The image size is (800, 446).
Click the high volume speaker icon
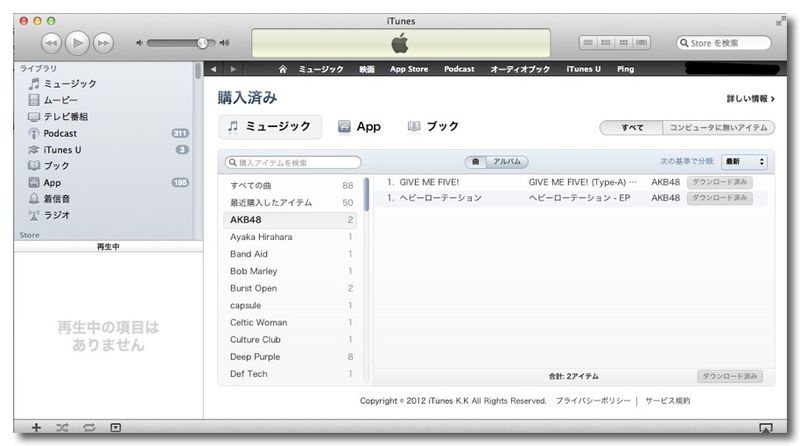pos(224,43)
